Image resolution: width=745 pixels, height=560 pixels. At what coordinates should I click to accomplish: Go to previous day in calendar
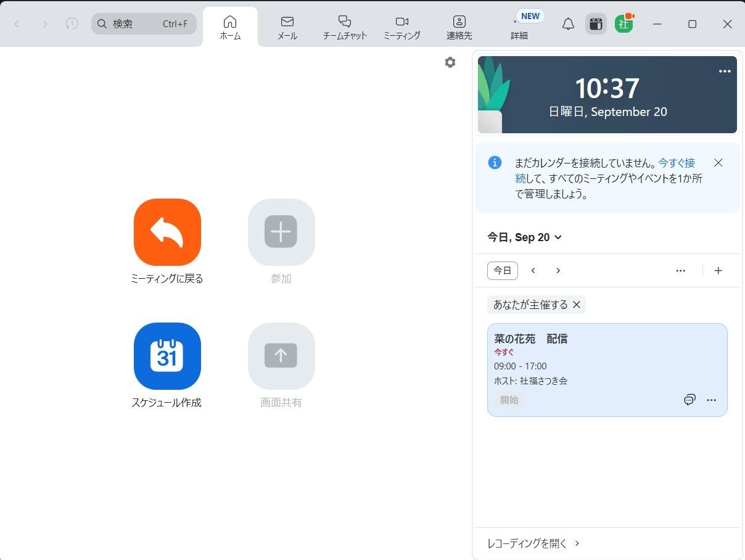tap(533, 271)
